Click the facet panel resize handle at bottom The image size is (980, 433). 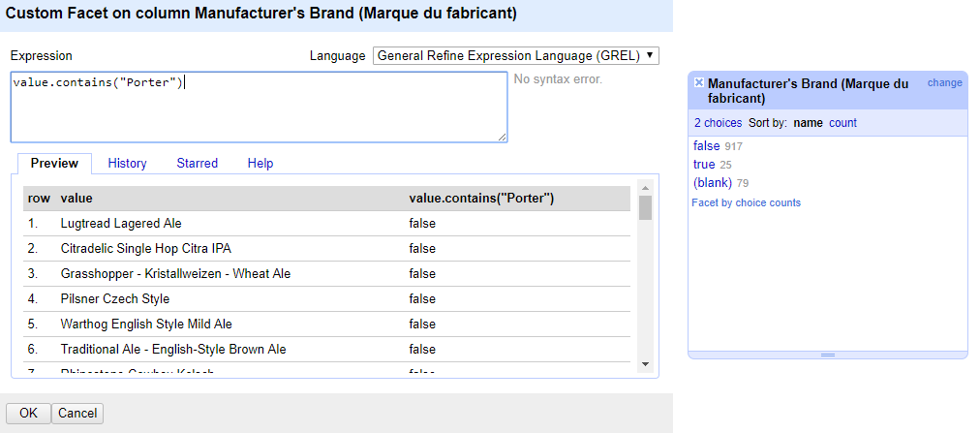coord(828,355)
